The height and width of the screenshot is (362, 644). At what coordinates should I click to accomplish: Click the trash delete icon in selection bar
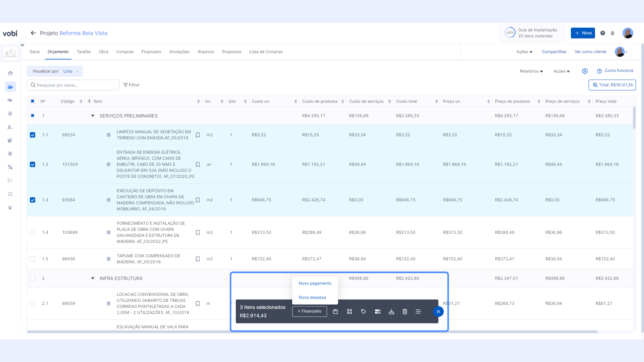[405, 312]
